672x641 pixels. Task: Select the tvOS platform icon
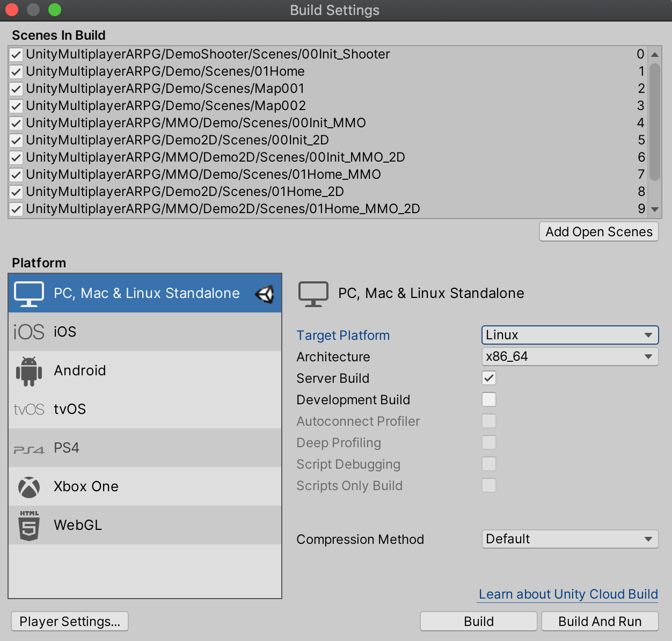point(28,409)
